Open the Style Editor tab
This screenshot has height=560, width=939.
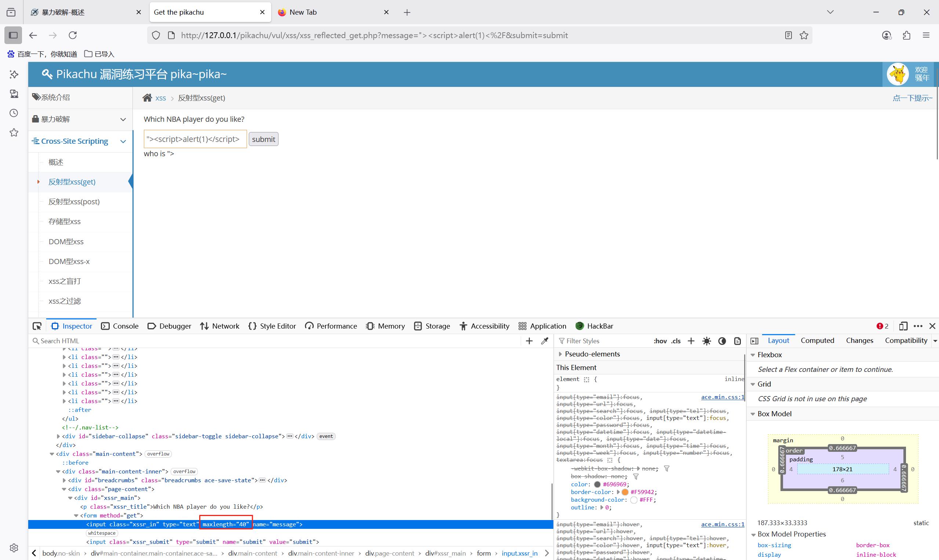(272, 326)
